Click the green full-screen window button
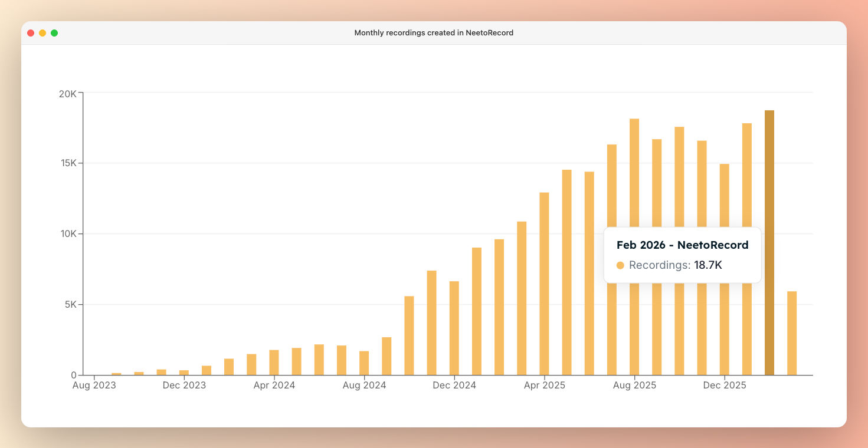 [54, 33]
